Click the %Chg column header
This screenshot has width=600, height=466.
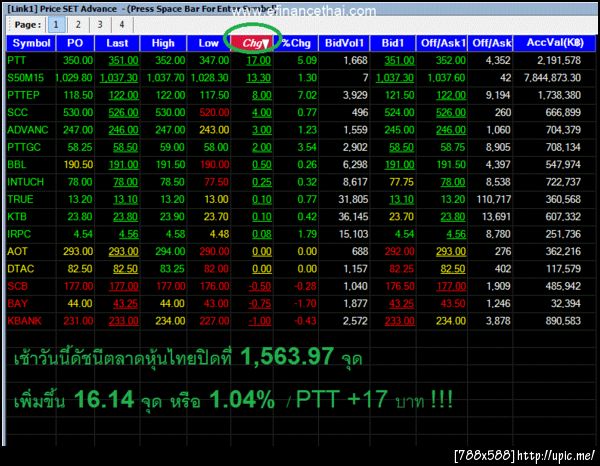coord(296,43)
